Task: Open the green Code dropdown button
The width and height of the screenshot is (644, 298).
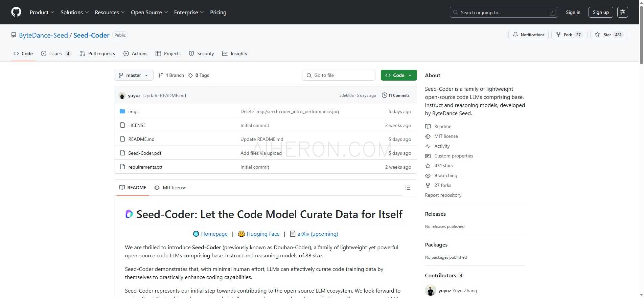Action: (x=399, y=75)
